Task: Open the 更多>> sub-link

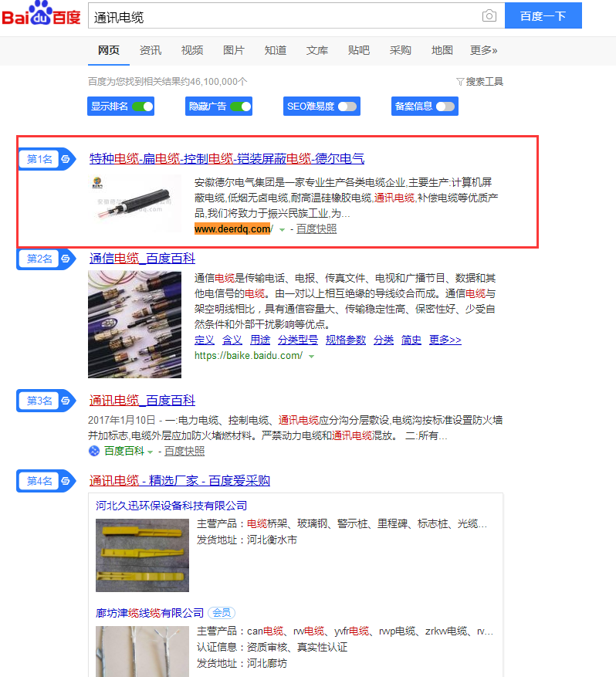Action: pos(445,340)
